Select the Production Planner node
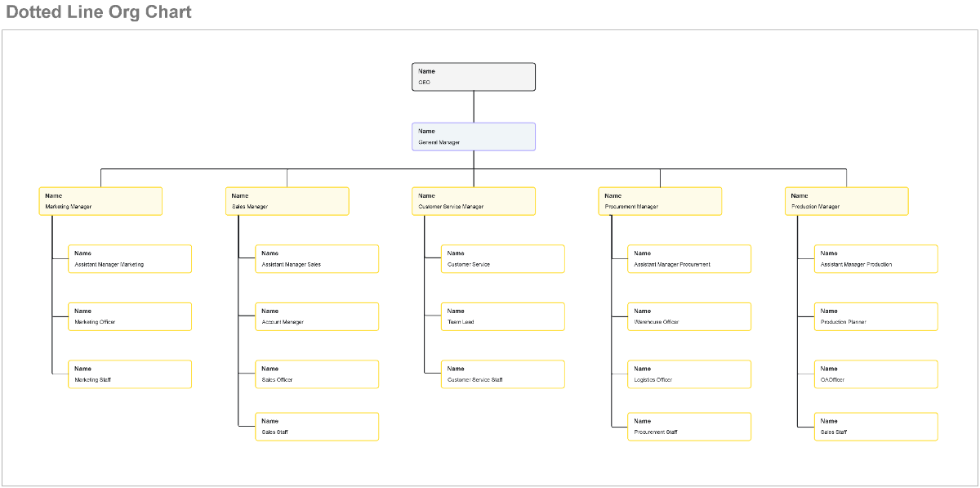Viewport: 980px width, 488px height. point(875,316)
